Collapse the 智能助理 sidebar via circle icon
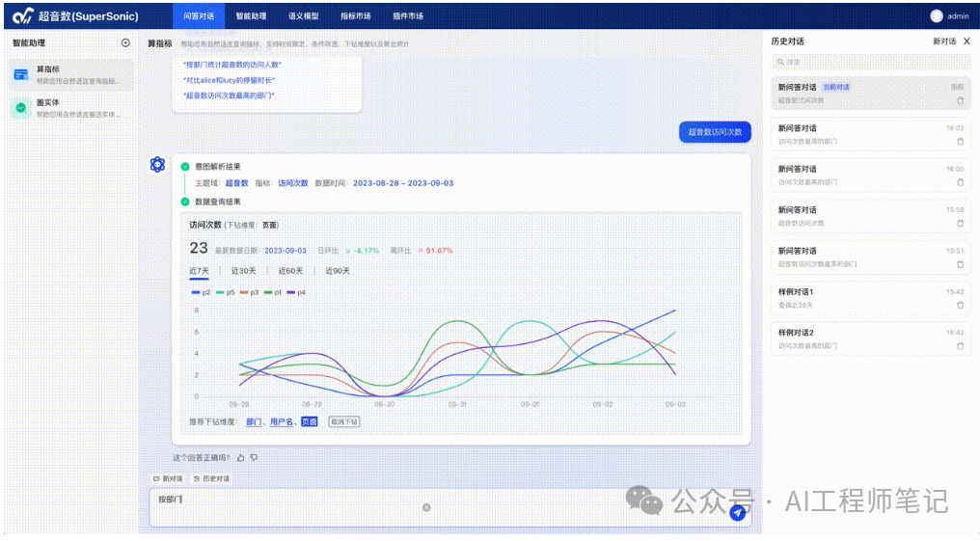Viewport: 980px width, 541px height. pyautogui.click(x=125, y=43)
